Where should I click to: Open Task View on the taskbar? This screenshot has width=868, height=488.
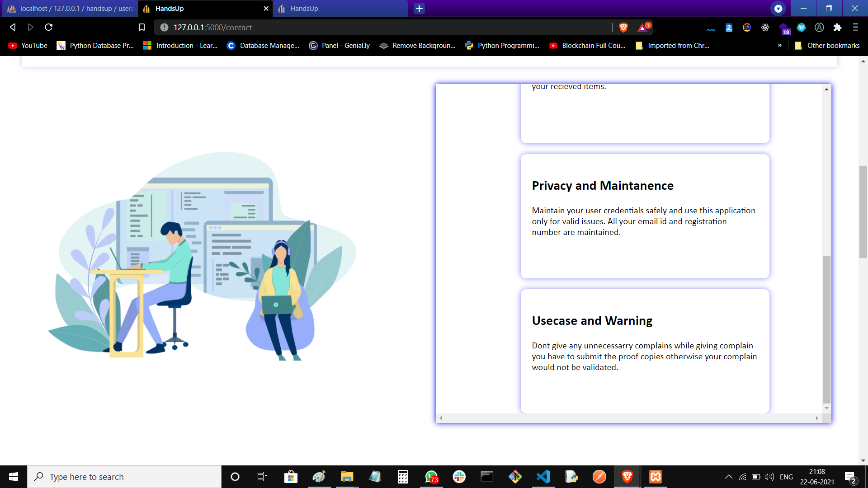(262, 477)
